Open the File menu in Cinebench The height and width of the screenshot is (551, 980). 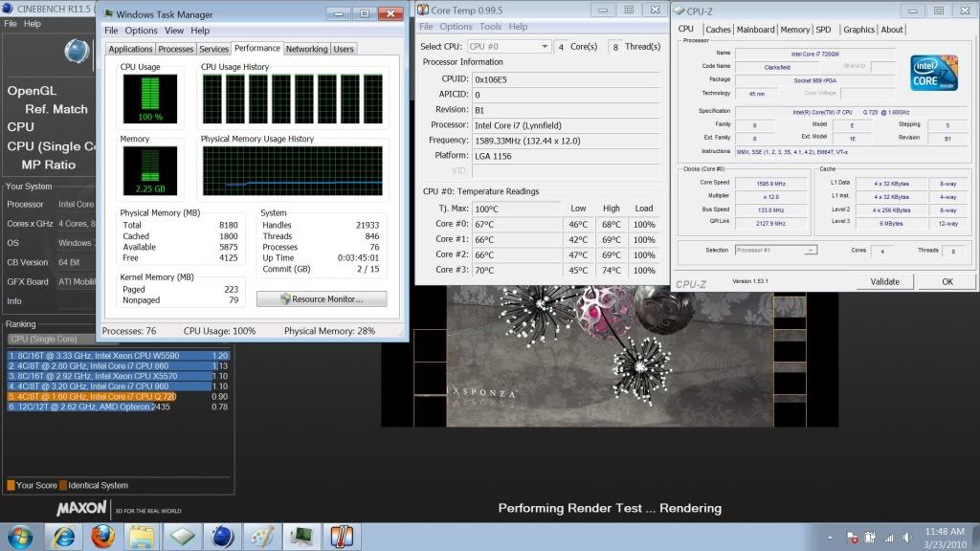(11, 24)
